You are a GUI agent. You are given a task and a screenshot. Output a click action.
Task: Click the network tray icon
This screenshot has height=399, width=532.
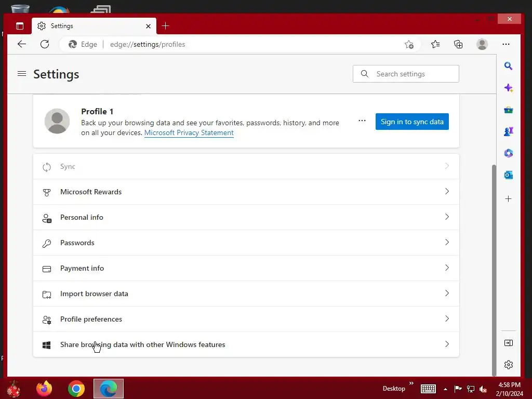pos(471,389)
